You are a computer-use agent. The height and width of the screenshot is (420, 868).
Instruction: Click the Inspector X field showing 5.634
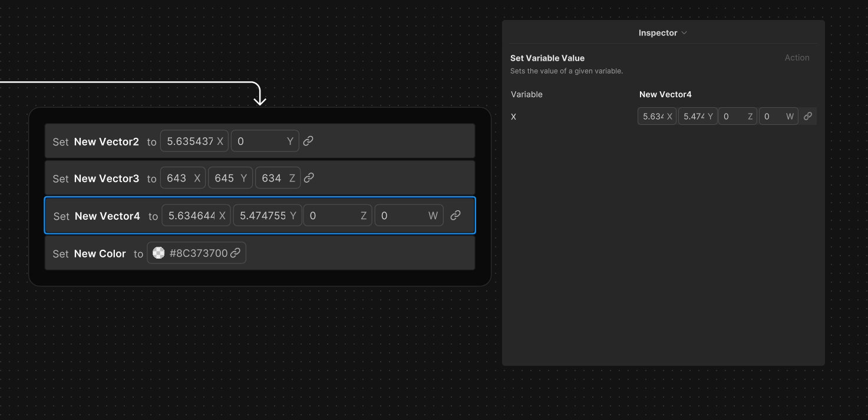pos(656,116)
